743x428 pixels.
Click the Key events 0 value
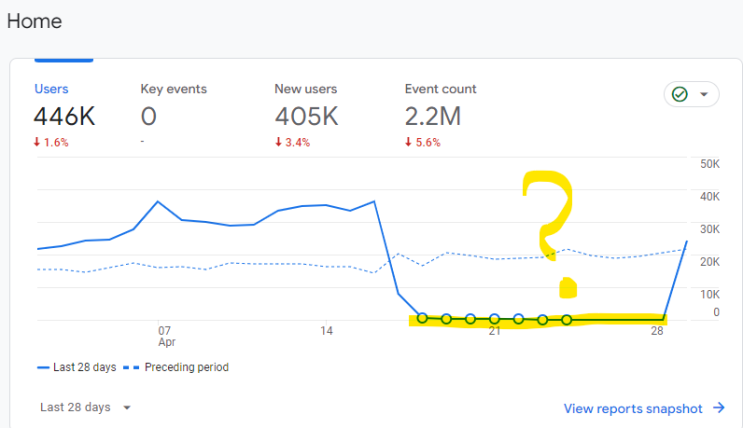pos(148,116)
